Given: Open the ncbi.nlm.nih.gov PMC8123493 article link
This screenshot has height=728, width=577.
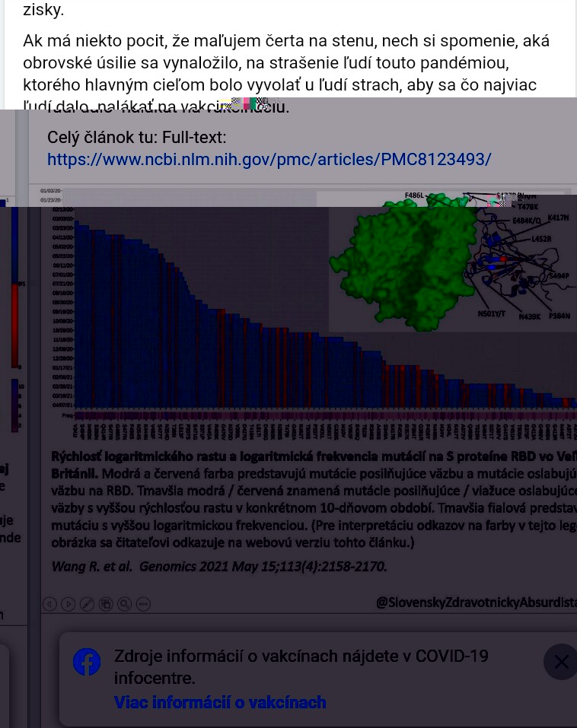Looking at the screenshot, I should 269,159.
